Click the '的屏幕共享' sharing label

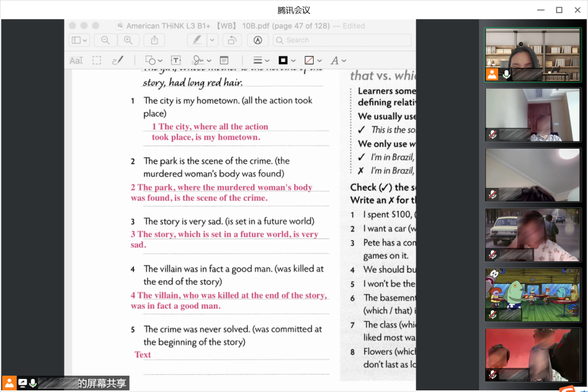[102, 383]
